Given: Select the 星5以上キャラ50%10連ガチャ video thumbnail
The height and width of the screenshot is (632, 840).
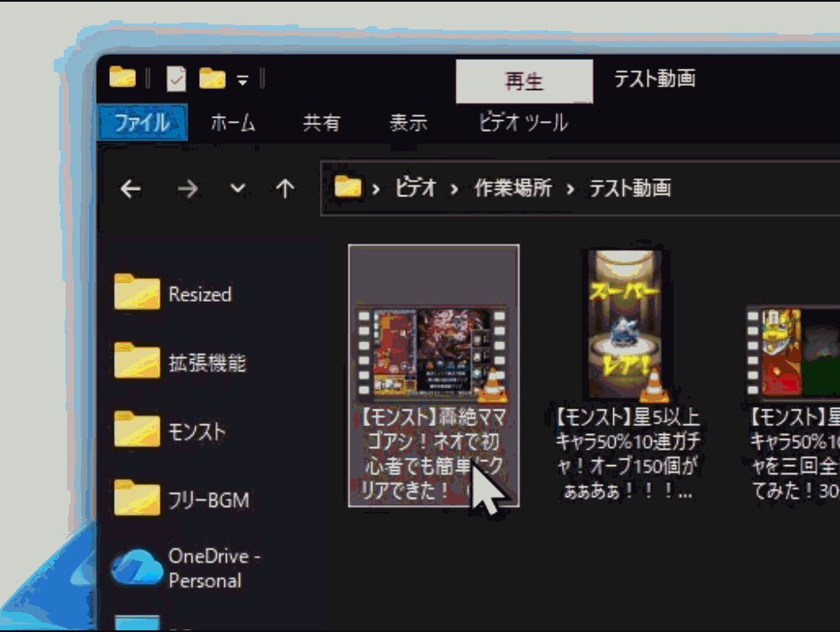Looking at the screenshot, I should tap(626, 325).
